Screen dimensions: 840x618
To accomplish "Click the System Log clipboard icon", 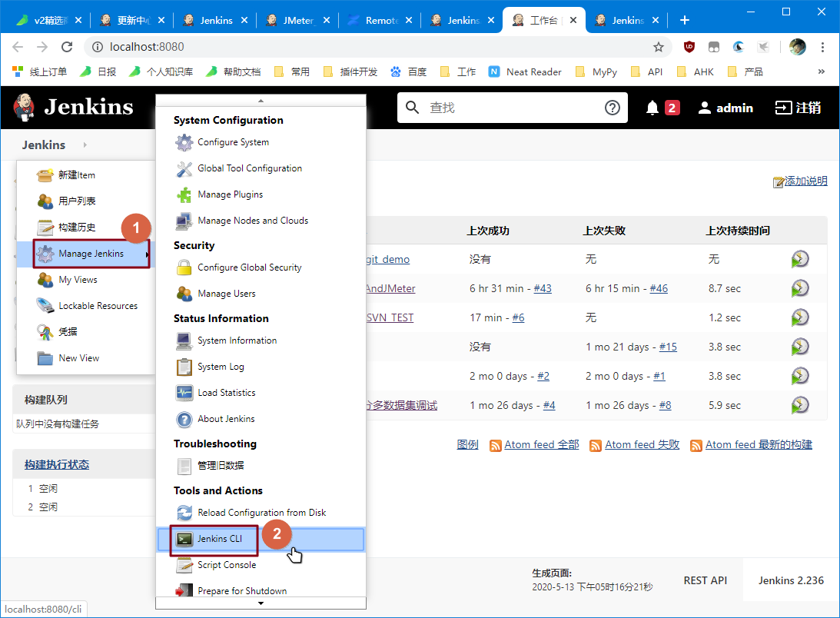I will pos(184,367).
